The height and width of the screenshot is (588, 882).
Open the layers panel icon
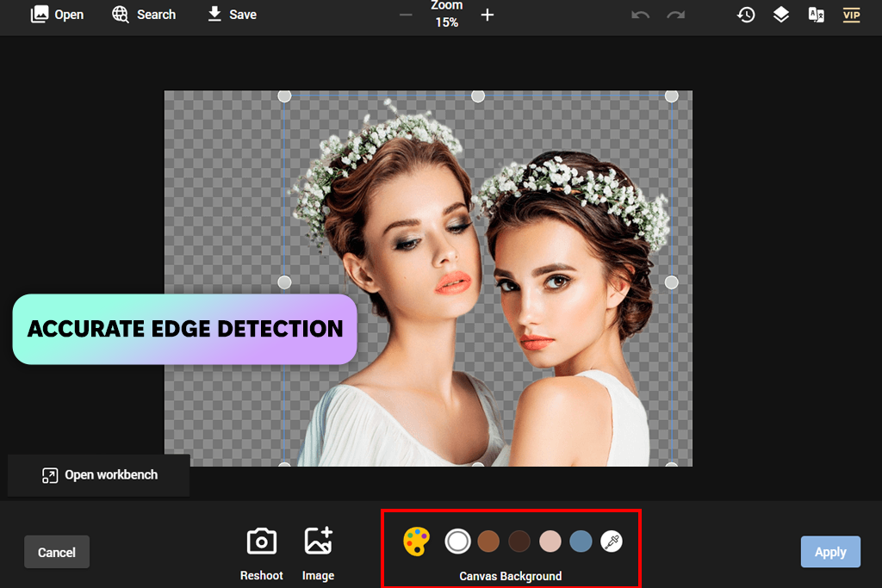(x=780, y=15)
